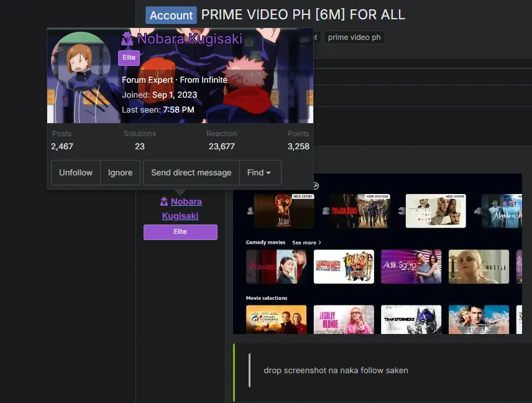
Task: Click the rank icon beside the author name
Action: pos(164,201)
